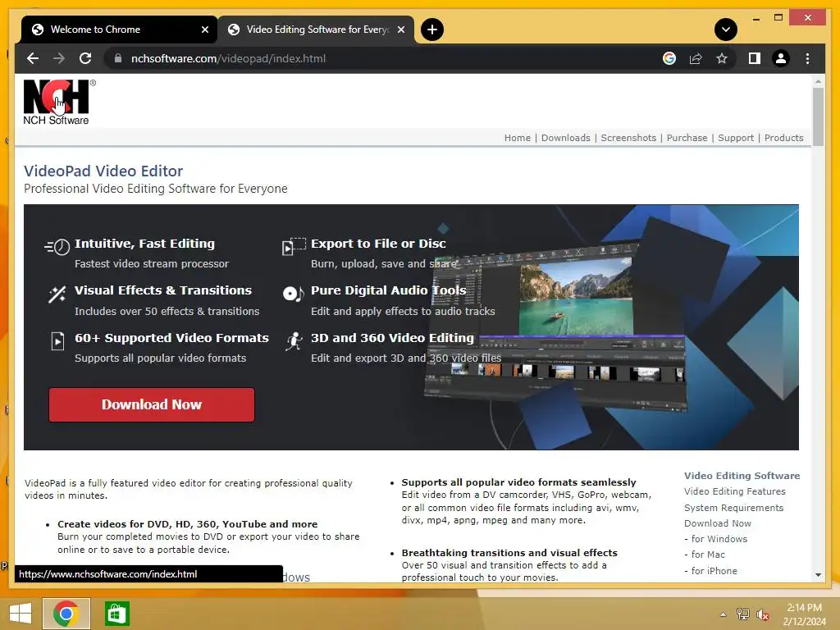Open the sidebar Download Now link
Screen dimensions: 840x630
[717, 523]
